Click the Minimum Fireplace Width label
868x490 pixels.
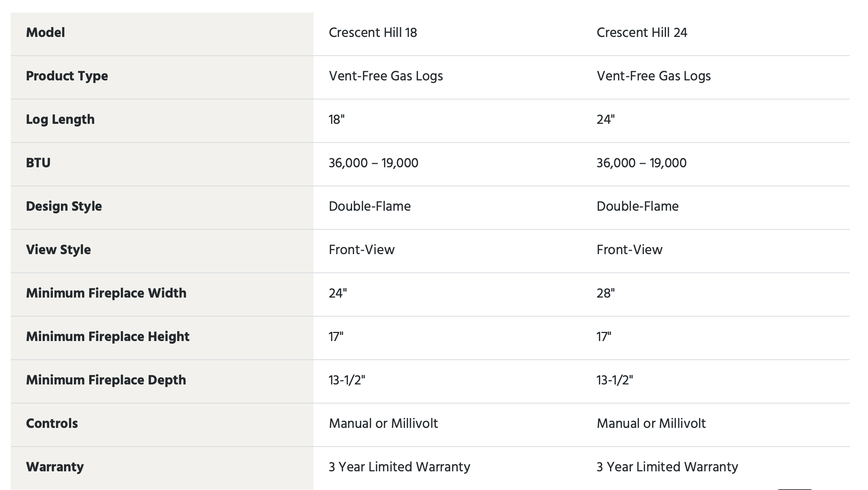tap(106, 293)
